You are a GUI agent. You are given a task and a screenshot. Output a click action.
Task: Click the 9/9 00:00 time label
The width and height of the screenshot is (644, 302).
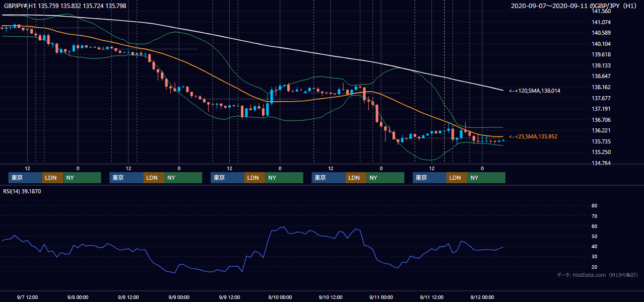pos(179,297)
